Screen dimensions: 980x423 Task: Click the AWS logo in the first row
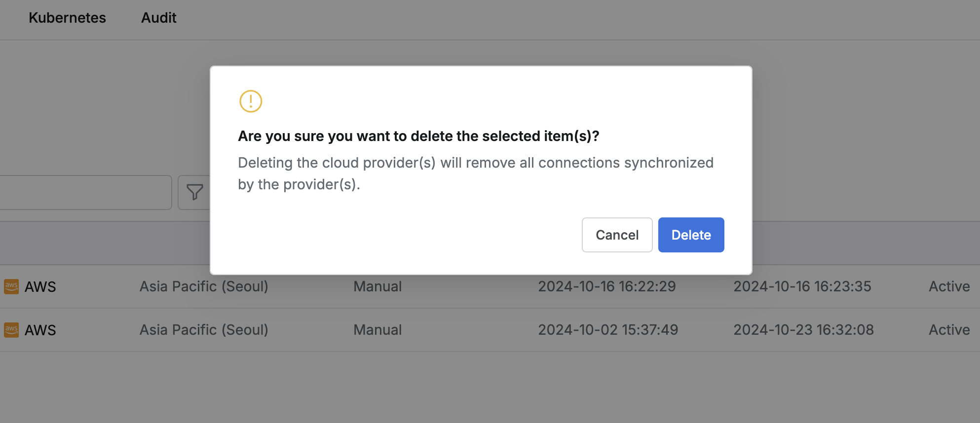tap(11, 286)
